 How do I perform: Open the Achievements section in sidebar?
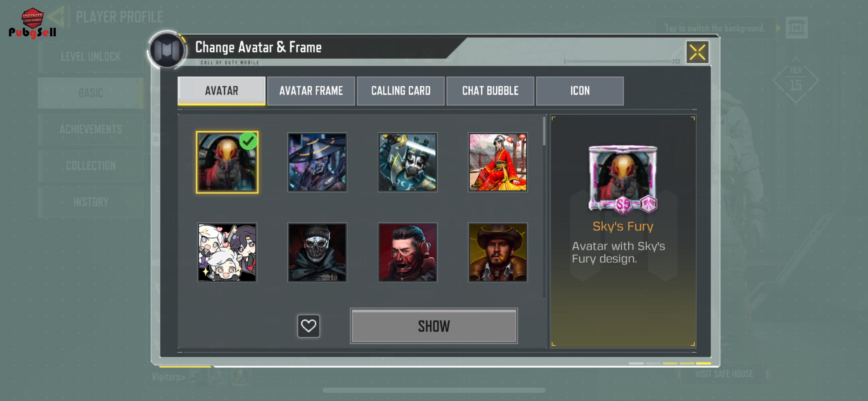(91, 129)
